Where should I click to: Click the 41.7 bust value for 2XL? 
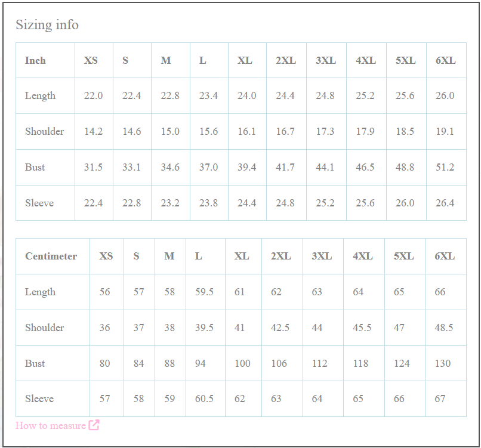coord(285,167)
